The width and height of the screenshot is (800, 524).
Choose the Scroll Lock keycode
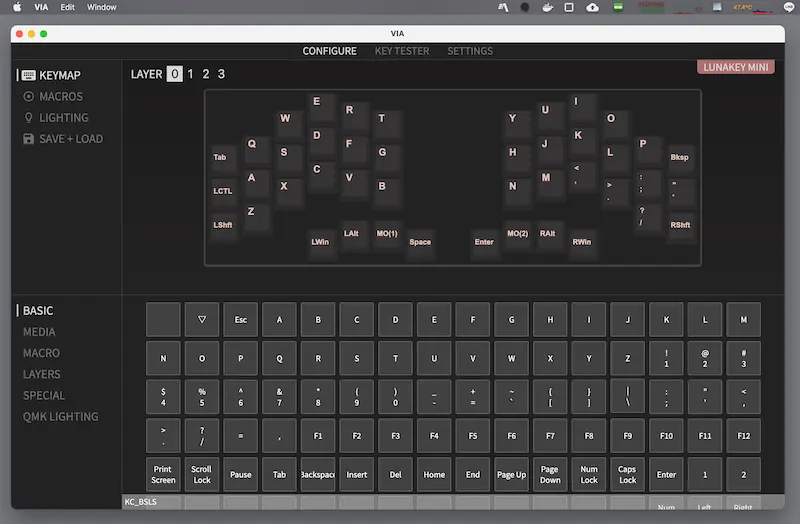pos(202,475)
